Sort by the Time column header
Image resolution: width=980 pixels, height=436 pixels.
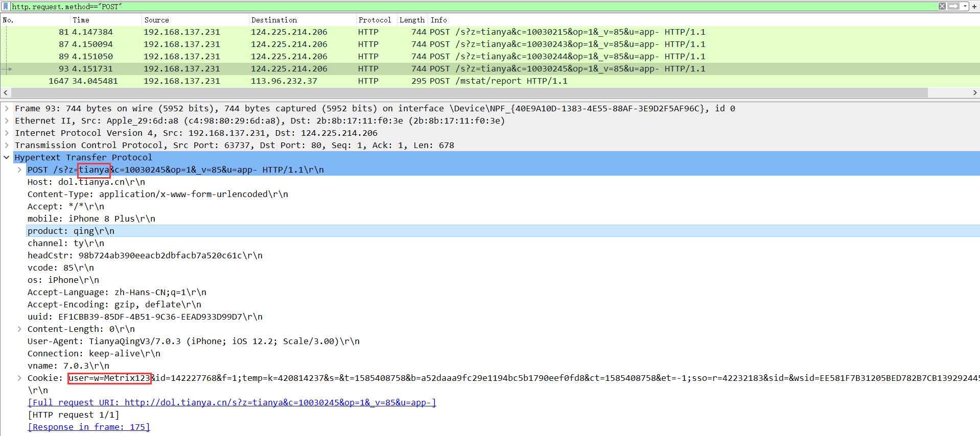tap(106, 20)
